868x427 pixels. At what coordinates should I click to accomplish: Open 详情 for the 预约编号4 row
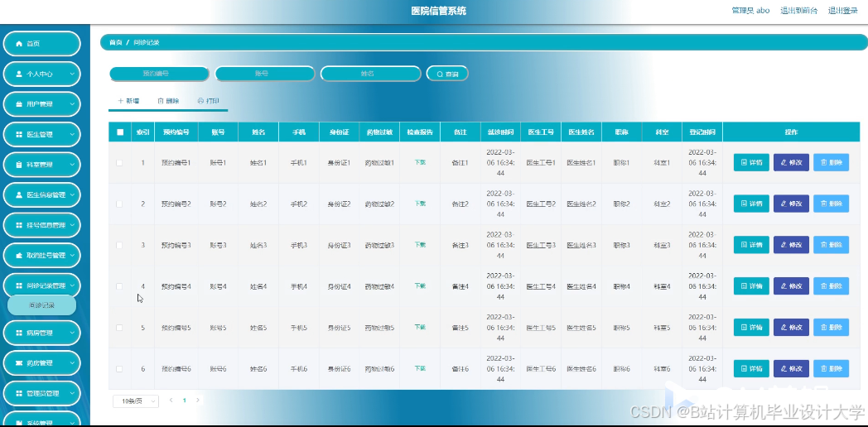[751, 286]
